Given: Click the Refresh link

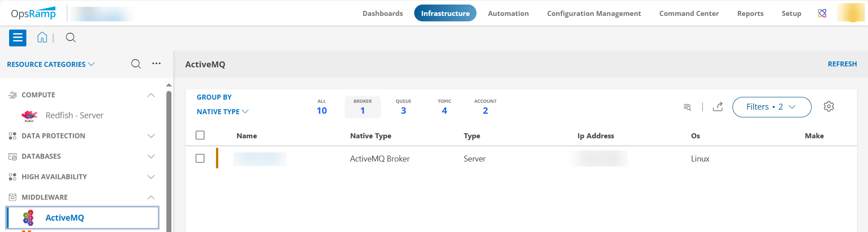Looking at the screenshot, I should point(842,64).
